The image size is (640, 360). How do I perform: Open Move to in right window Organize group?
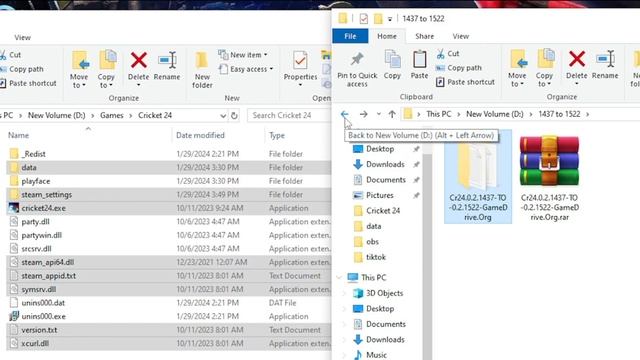[x=517, y=69]
